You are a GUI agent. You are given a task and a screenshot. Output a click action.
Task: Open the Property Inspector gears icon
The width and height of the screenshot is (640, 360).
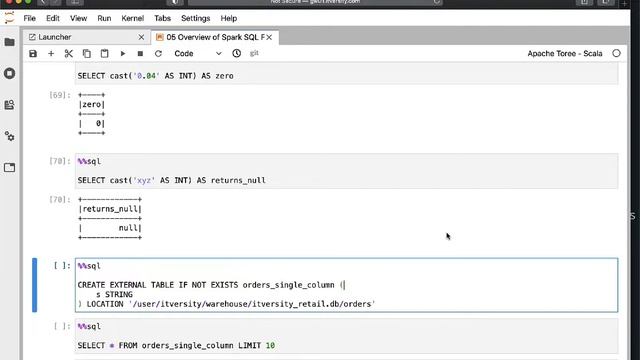click(x=9, y=136)
